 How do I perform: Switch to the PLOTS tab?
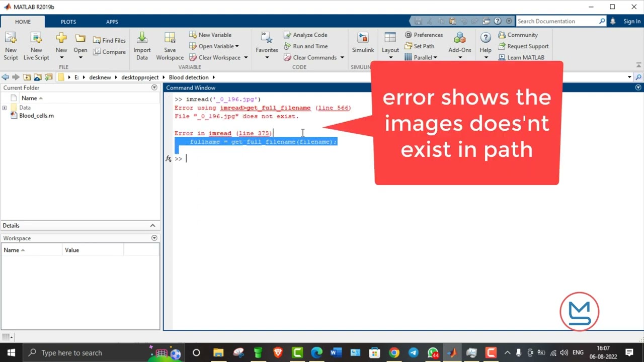(68, 22)
